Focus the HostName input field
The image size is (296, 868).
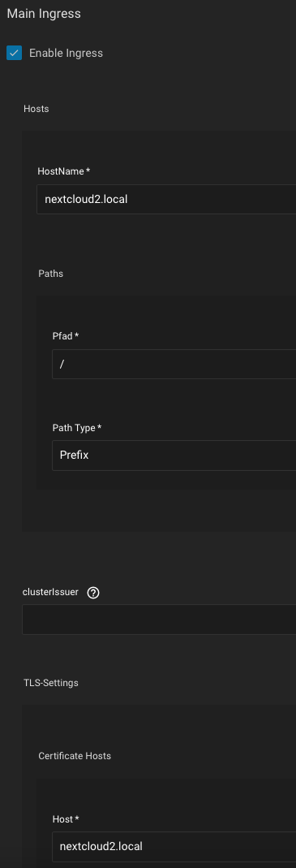pos(166,199)
